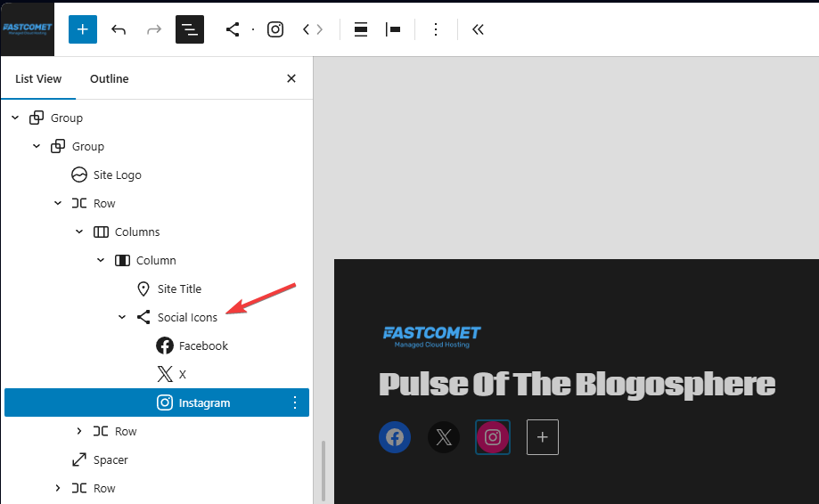Expand the Row below Instagram
Screen dimensions: 819x504
point(79,431)
